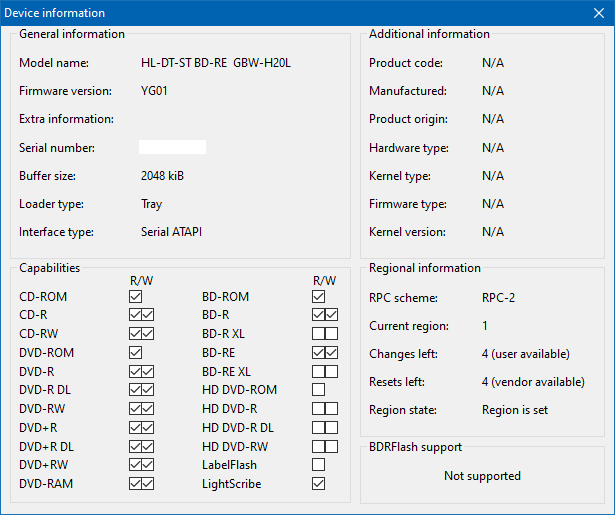Toggle the DVD+R write checkbox
The width and height of the screenshot is (615, 515).
(148, 427)
